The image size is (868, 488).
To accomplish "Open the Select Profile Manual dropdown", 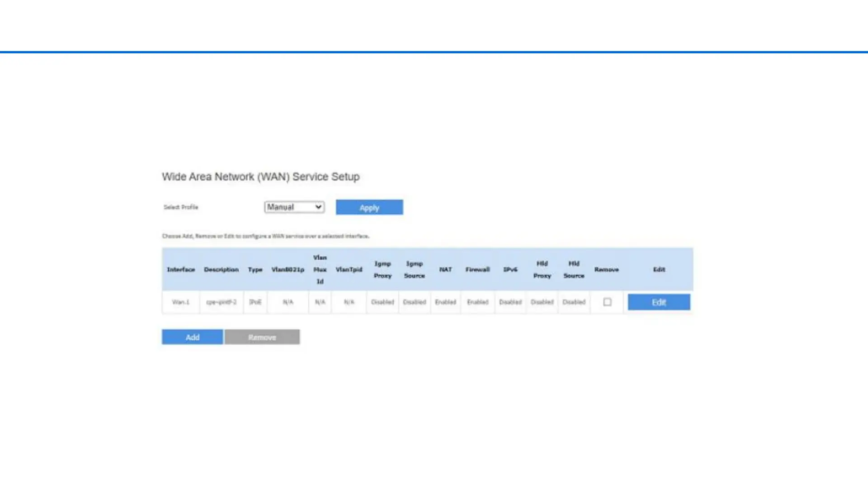I will coord(294,207).
